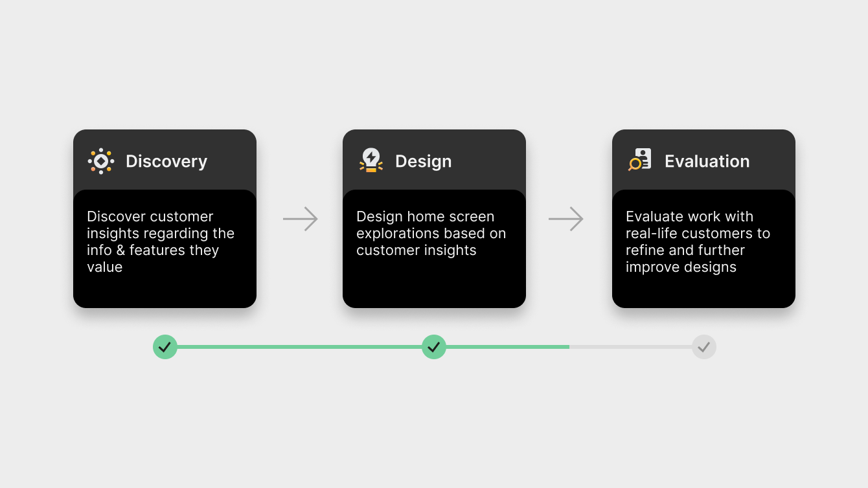The image size is (868, 488).
Task: Click the Discovery green checkmark step
Action: 165,347
